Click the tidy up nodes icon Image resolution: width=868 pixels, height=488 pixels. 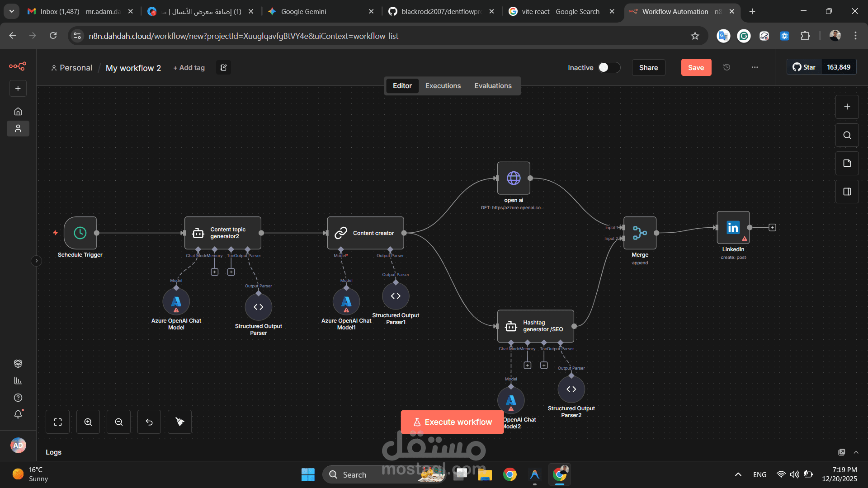180,422
